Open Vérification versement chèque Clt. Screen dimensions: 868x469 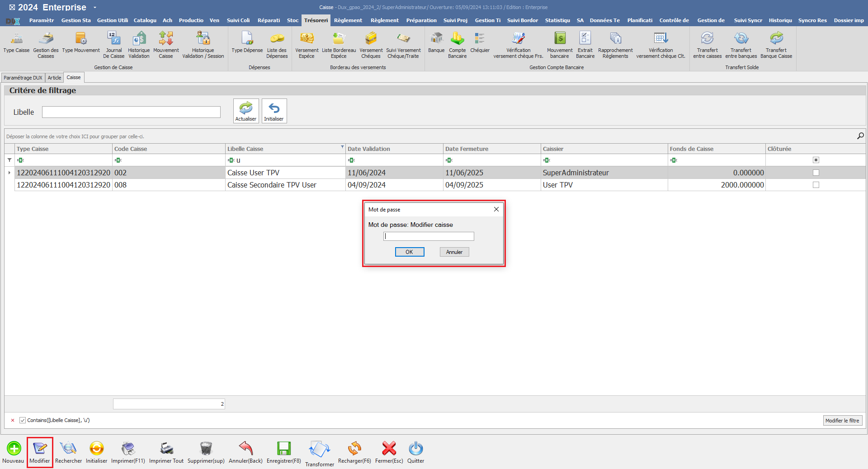pos(660,45)
